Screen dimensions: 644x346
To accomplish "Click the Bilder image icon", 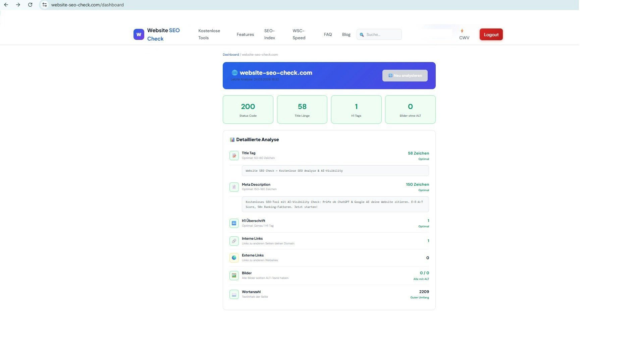I will (x=234, y=275).
